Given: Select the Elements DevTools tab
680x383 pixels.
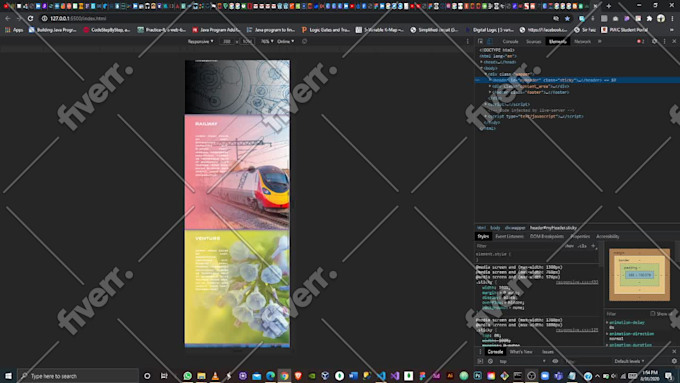Looking at the screenshot, I should [x=558, y=42].
